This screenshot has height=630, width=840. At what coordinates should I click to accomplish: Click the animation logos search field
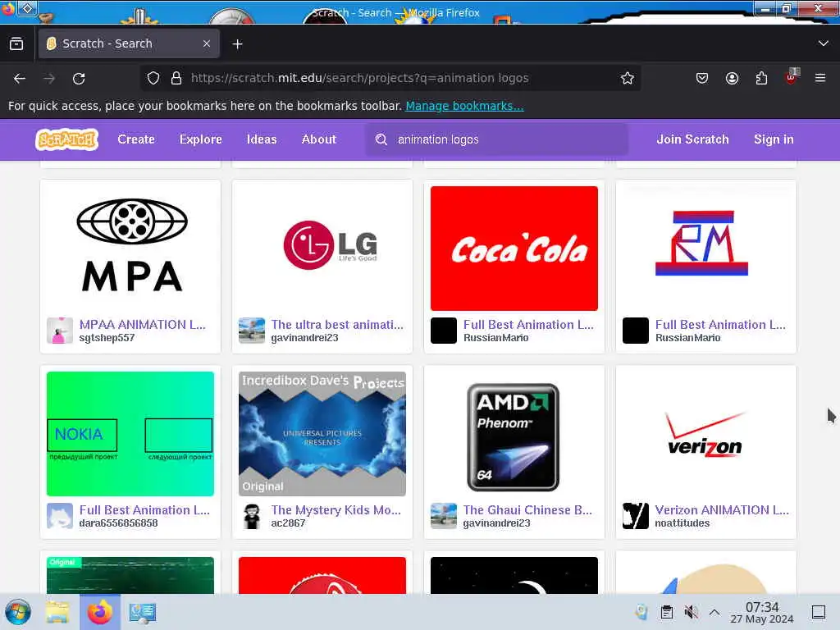coord(496,139)
